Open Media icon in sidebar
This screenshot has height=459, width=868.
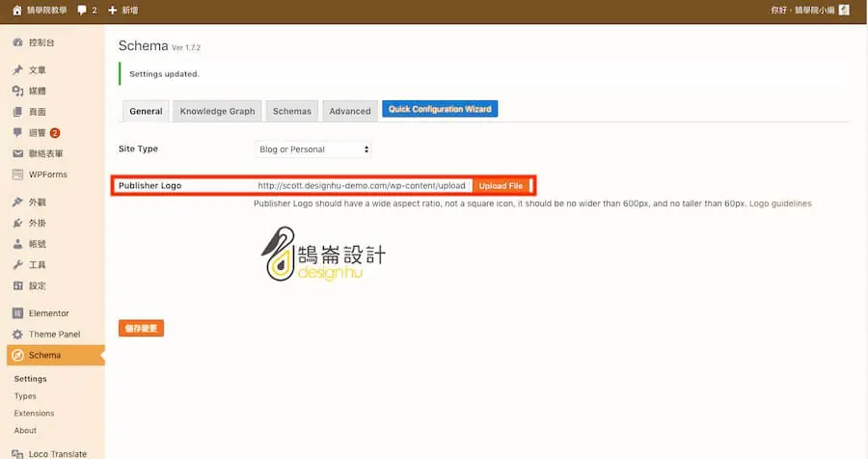click(17, 91)
